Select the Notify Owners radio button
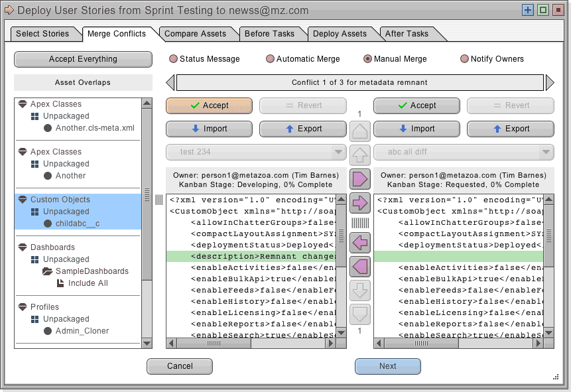 (x=464, y=59)
